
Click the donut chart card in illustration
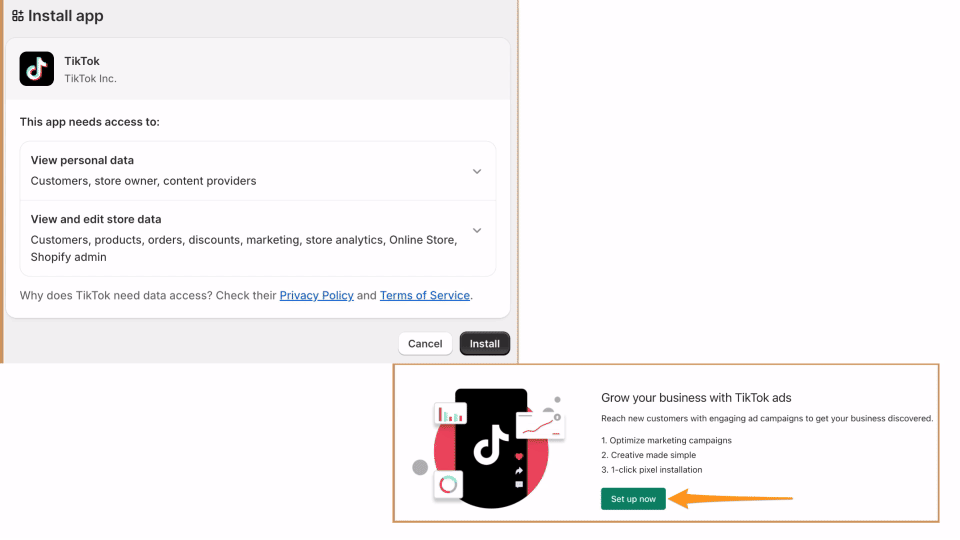(x=448, y=485)
